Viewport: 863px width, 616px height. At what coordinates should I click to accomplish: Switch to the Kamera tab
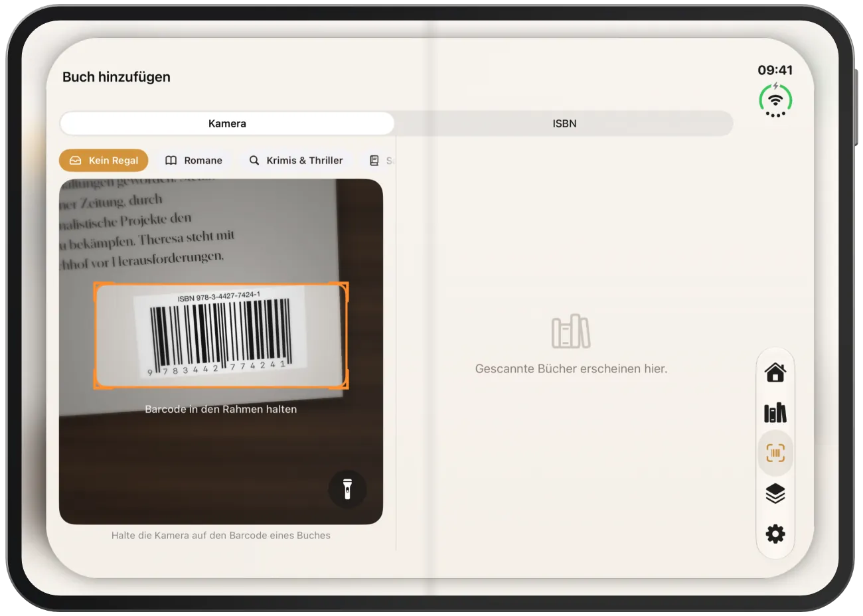[227, 123]
